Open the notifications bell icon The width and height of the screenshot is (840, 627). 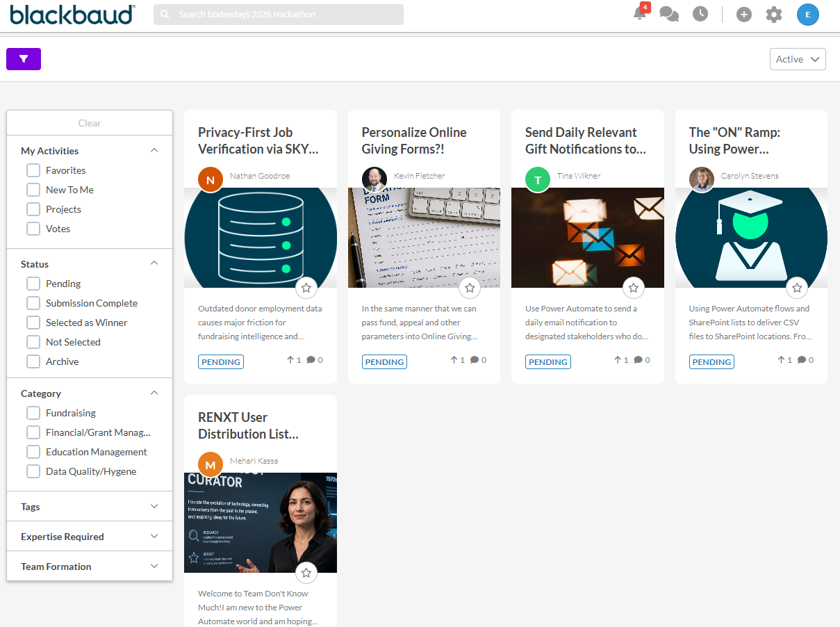[640, 14]
